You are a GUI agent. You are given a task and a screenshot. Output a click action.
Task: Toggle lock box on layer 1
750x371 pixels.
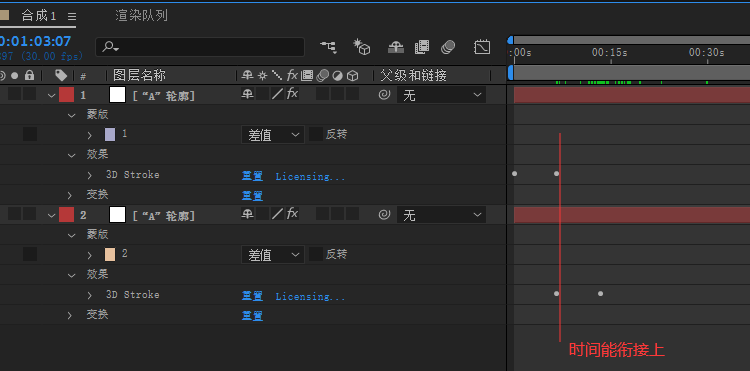coord(30,94)
